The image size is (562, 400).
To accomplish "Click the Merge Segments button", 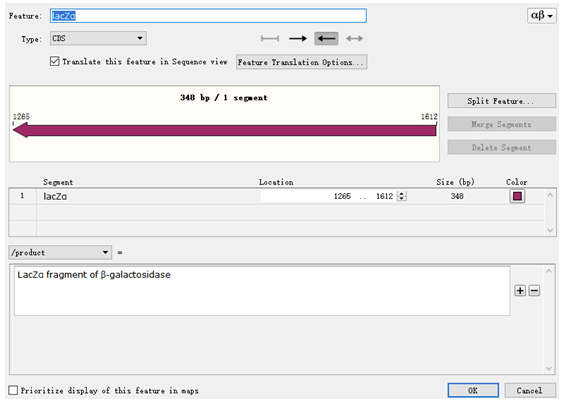I will [501, 124].
